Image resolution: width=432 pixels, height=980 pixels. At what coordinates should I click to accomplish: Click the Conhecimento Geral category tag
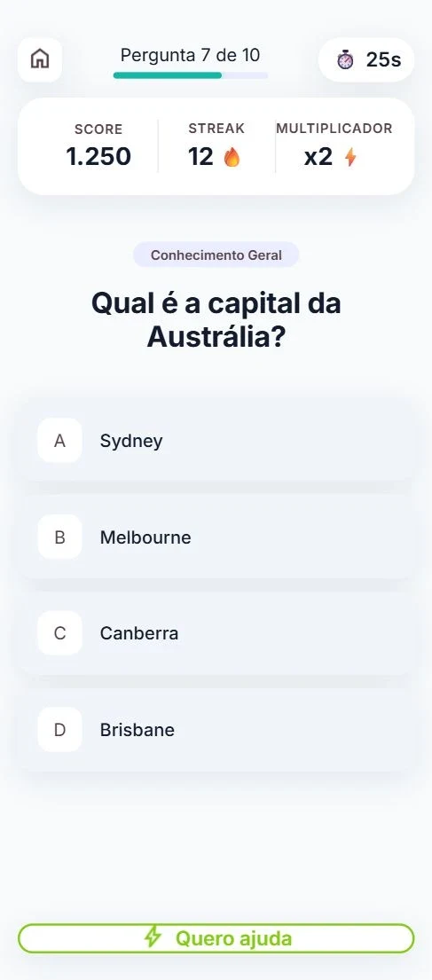tap(216, 255)
